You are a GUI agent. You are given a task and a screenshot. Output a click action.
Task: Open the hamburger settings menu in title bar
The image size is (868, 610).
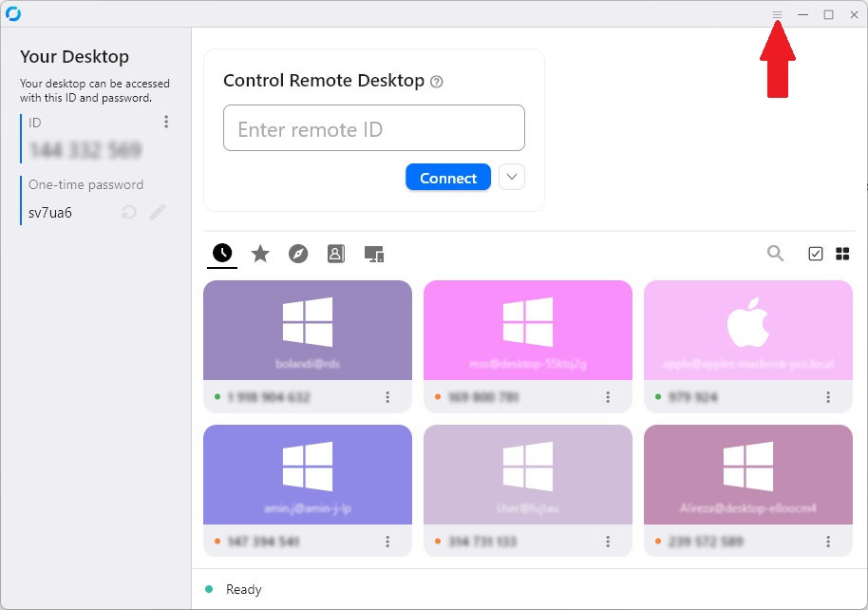pyautogui.click(x=777, y=14)
